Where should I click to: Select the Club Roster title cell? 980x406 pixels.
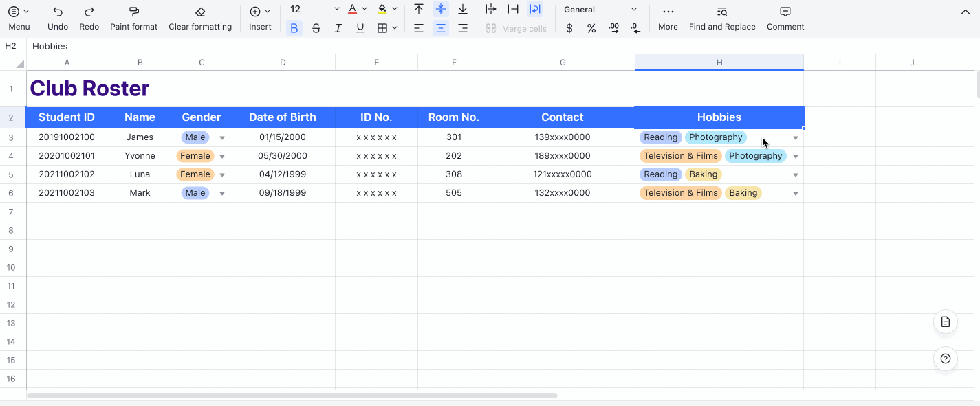point(89,89)
